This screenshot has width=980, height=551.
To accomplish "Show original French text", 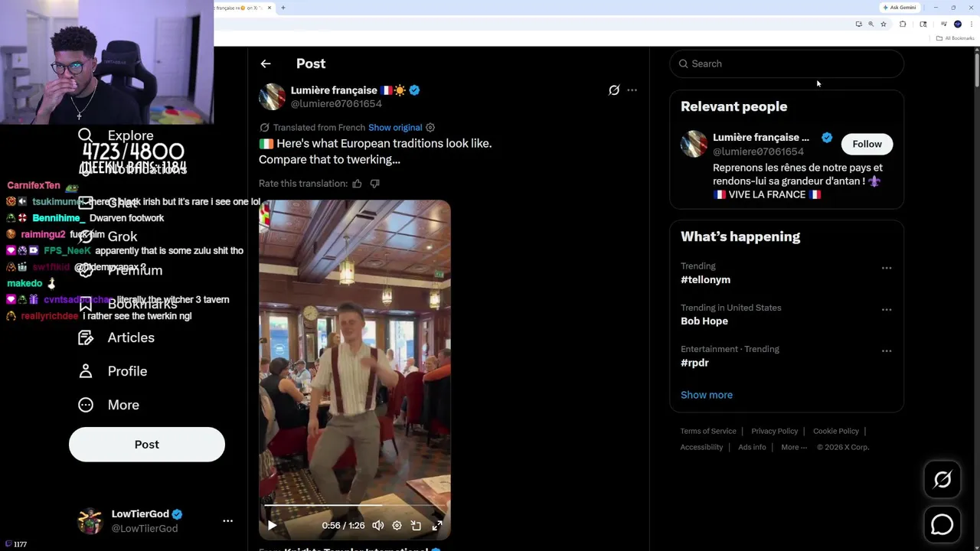I will 395,128.
